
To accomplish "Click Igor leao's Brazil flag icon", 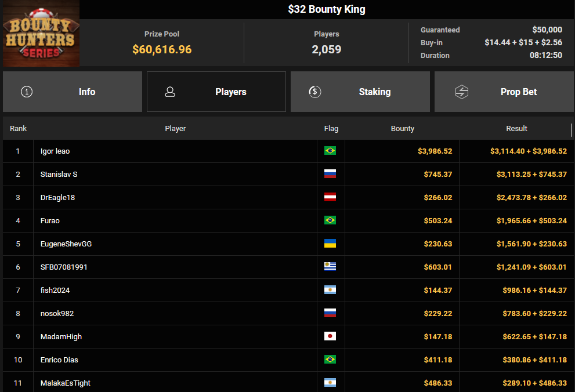I will click(330, 151).
